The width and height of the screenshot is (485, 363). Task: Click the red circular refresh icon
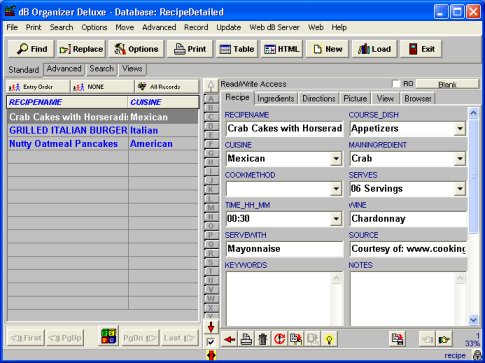pyautogui.click(x=279, y=339)
